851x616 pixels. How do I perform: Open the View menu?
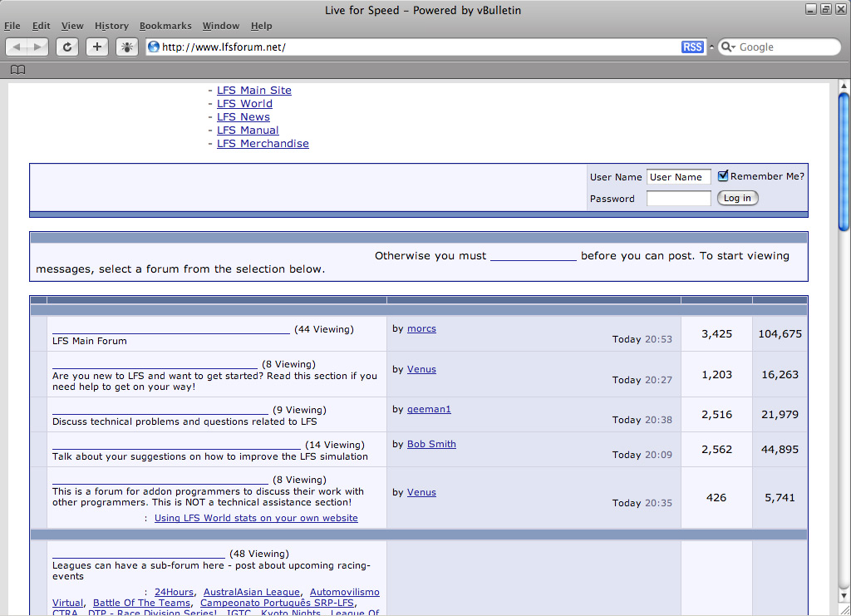[72, 26]
